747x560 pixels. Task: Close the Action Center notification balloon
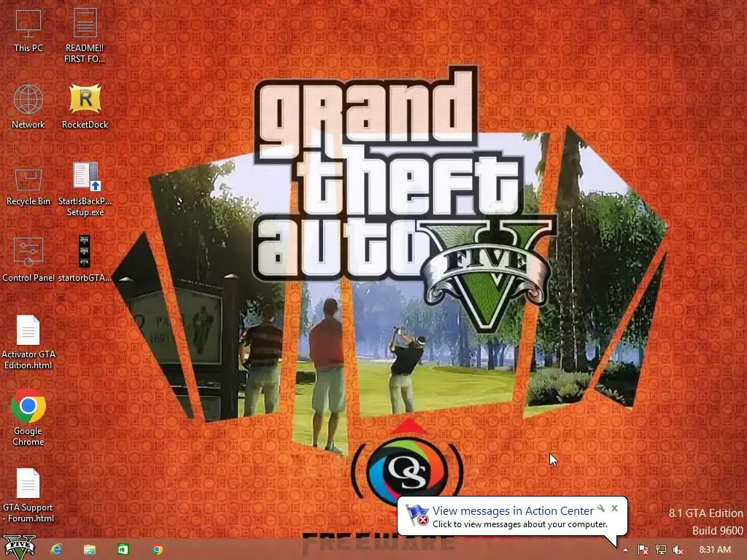(614, 508)
